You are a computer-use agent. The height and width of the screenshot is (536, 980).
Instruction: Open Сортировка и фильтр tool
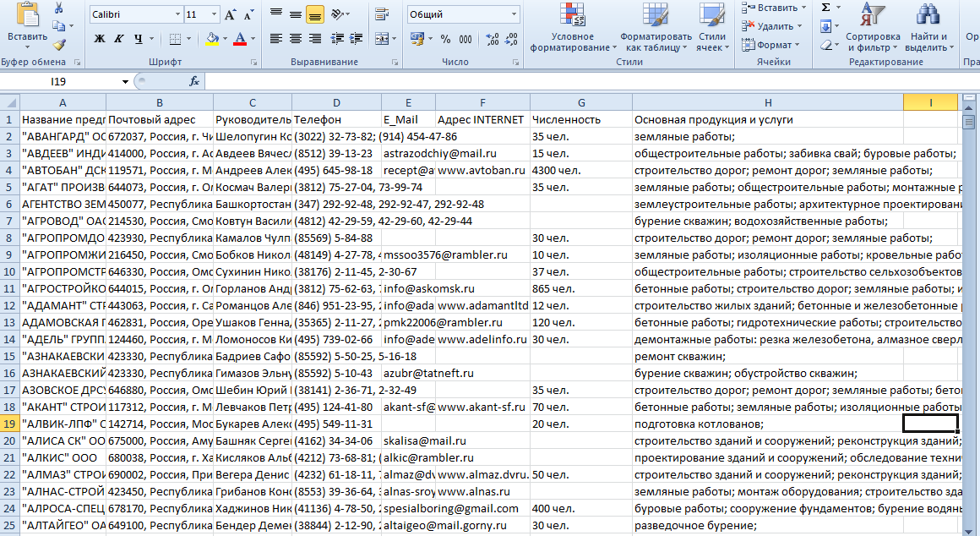coord(872,30)
